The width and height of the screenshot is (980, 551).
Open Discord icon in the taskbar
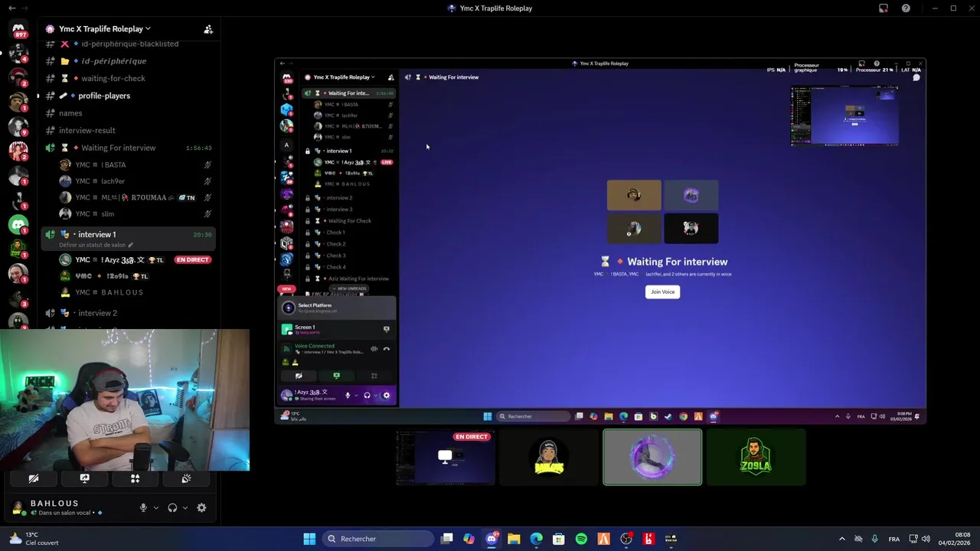[x=492, y=539]
